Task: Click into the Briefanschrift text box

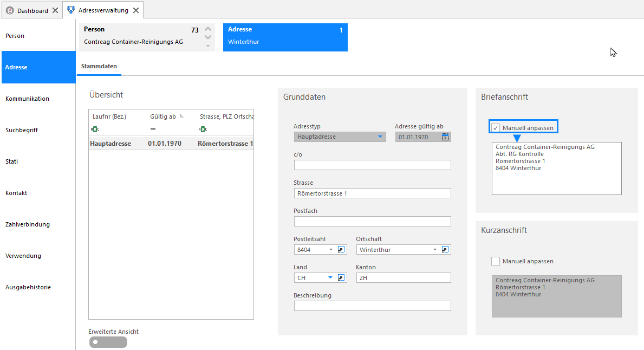Action: (556, 168)
